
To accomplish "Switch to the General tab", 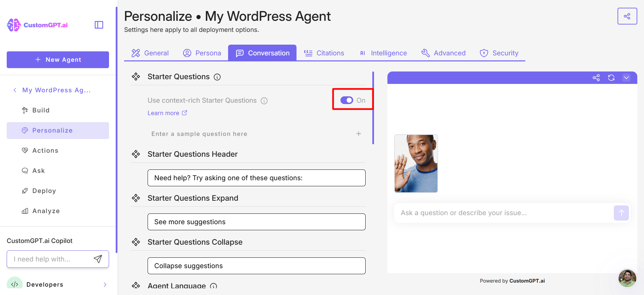I will point(150,53).
